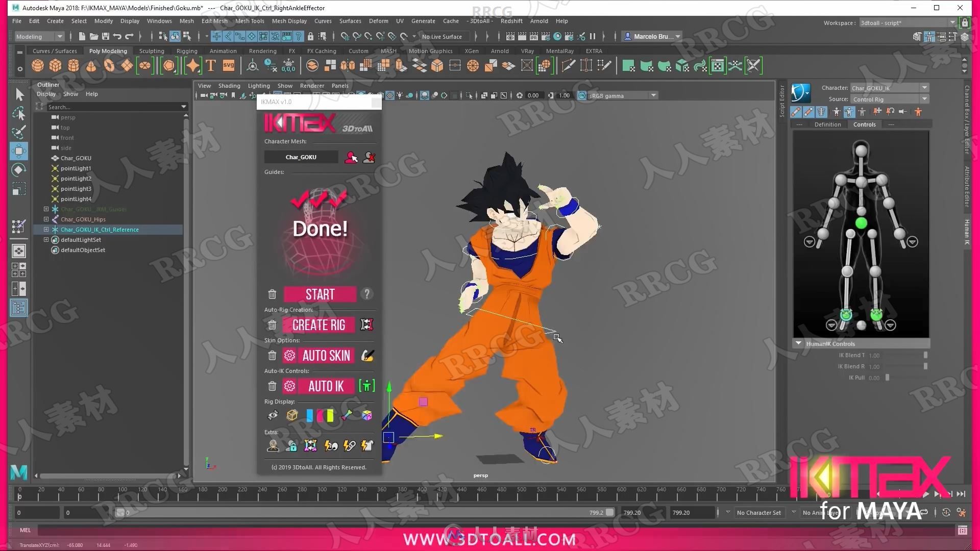Select HumanIK Full Body keying mode
Screen dimensions: 980x551
click(837, 112)
